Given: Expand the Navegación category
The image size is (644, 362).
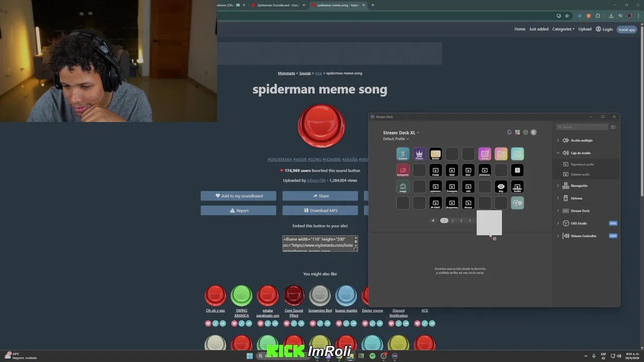Looking at the screenshot, I should 586,186.
